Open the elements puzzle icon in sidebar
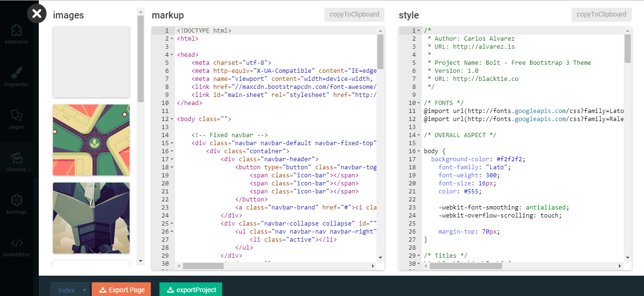 coord(17,34)
